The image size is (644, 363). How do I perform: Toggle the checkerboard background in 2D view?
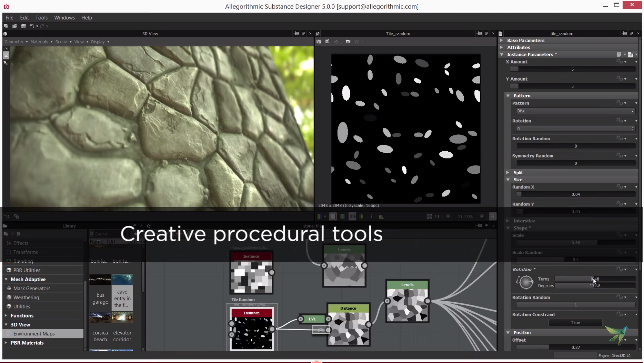(333, 217)
